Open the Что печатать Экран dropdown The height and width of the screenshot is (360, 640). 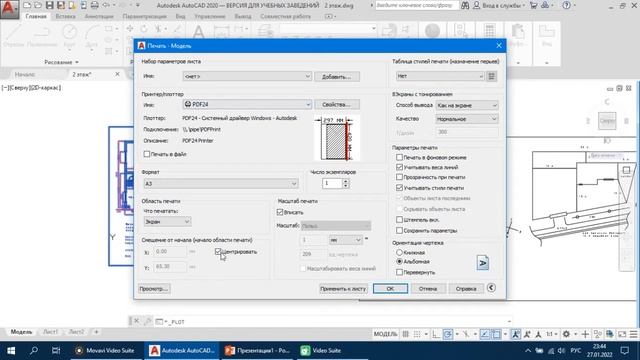pyautogui.click(x=167, y=221)
